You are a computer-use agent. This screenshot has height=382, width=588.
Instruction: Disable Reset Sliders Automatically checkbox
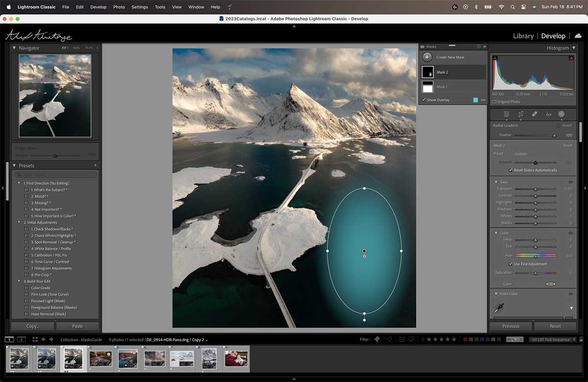pos(511,170)
